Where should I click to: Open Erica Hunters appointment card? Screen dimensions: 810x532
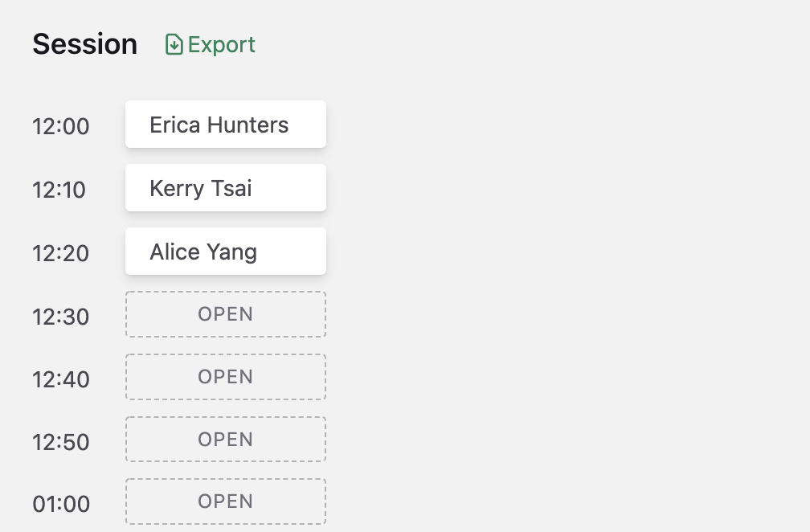point(226,125)
